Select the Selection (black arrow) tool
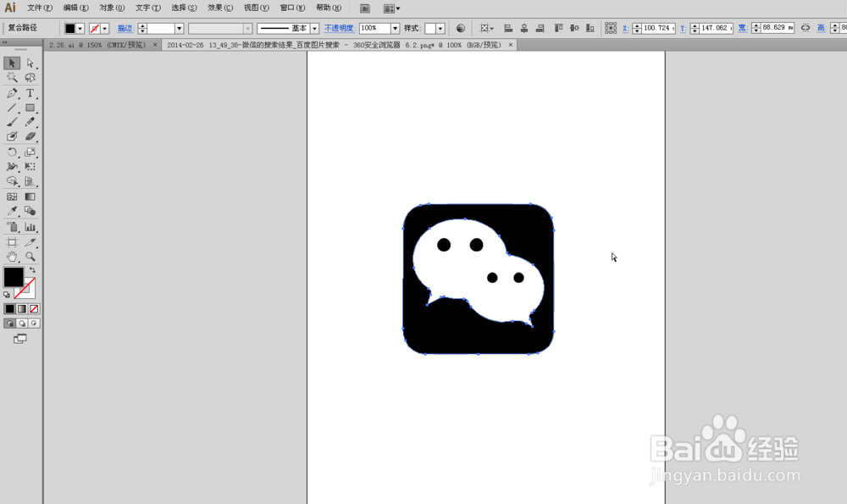This screenshot has height=504, width=847. (x=12, y=64)
